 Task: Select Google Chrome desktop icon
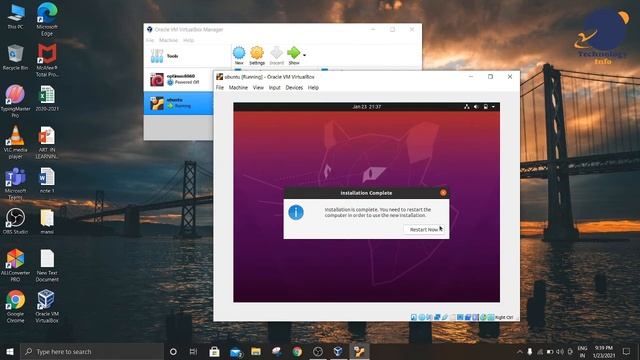[16, 307]
